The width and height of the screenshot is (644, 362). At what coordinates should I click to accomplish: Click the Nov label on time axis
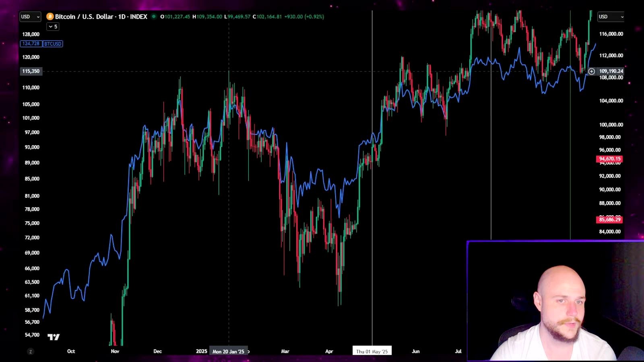pos(115,351)
